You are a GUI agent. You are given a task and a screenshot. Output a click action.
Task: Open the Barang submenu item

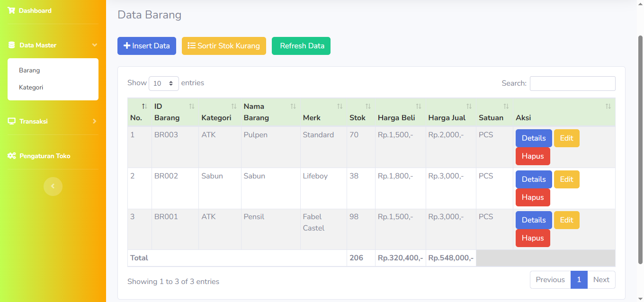(x=29, y=71)
